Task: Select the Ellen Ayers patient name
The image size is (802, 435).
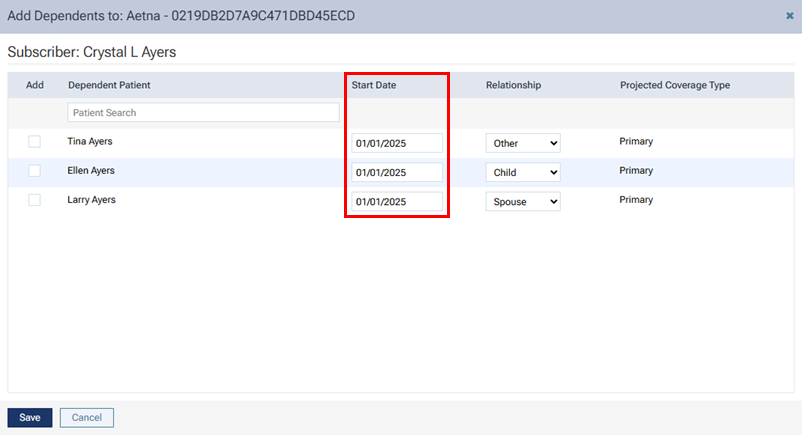Action: point(91,170)
